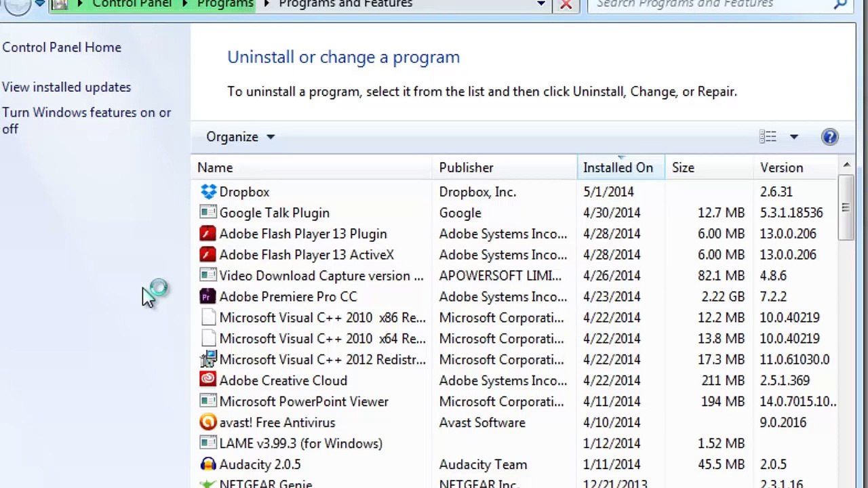Viewport: 868px width, 488px height.
Task: Click the Google Talk Plugin icon
Action: pyautogui.click(x=208, y=213)
